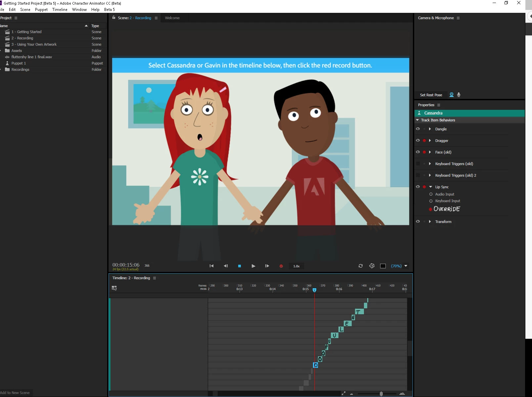
Task: Expand Keyboard Triggers (old) behavior
Action: (x=430, y=164)
